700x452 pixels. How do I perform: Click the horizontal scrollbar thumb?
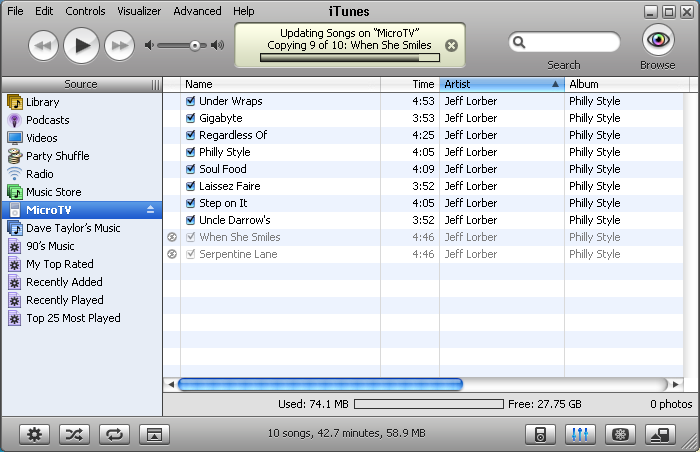click(321, 384)
